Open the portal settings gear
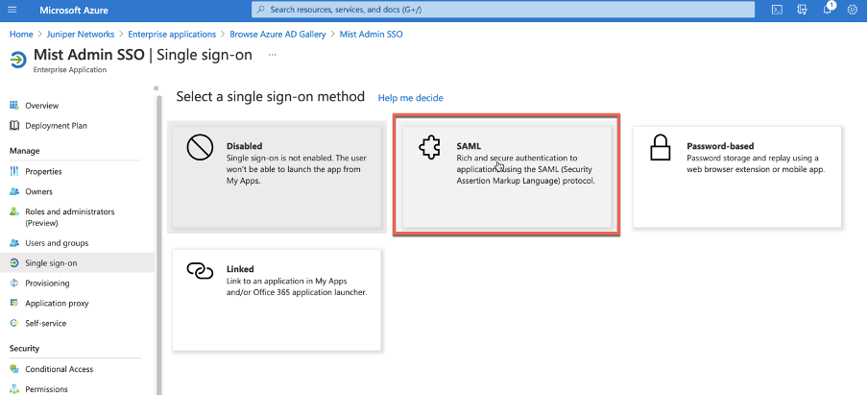The height and width of the screenshot is (396, 868). 852,10
